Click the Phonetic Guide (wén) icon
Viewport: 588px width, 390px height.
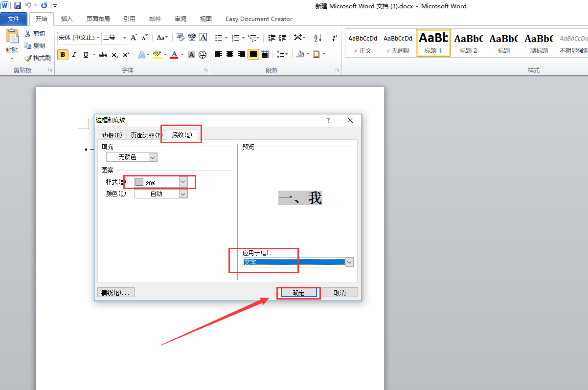click(192, 38)
